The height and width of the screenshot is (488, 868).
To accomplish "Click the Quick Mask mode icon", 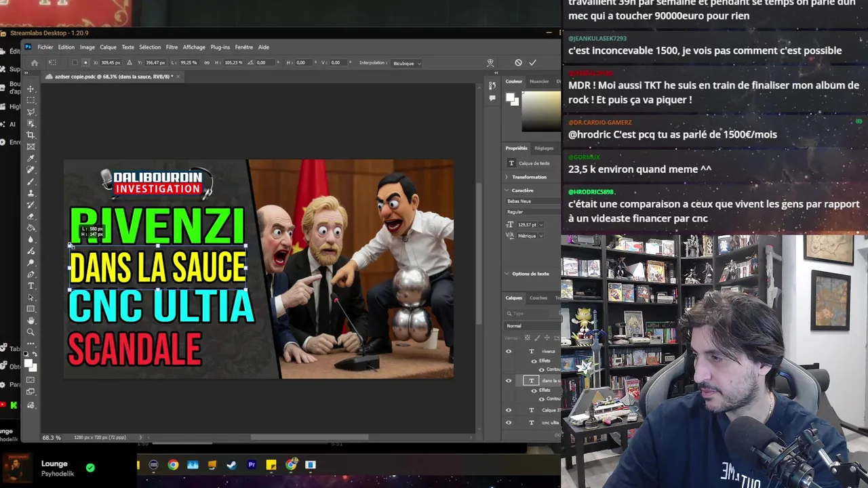I will (x=31, y=381).
